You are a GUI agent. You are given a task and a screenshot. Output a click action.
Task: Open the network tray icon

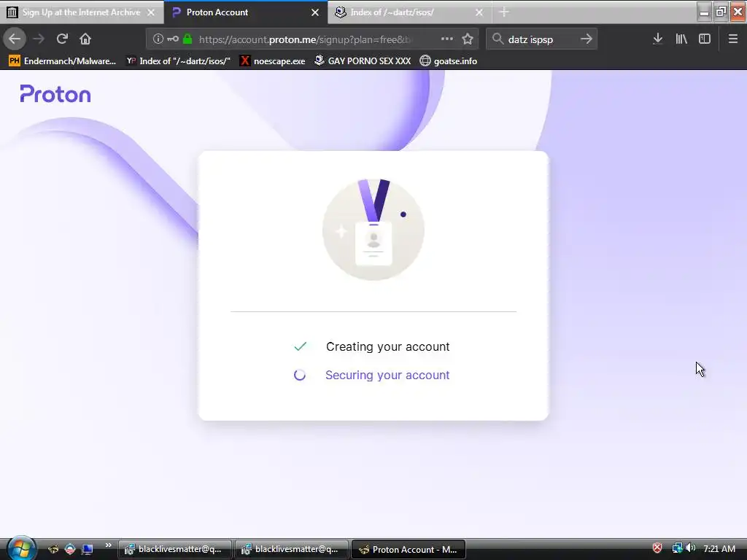coord(677,548)
